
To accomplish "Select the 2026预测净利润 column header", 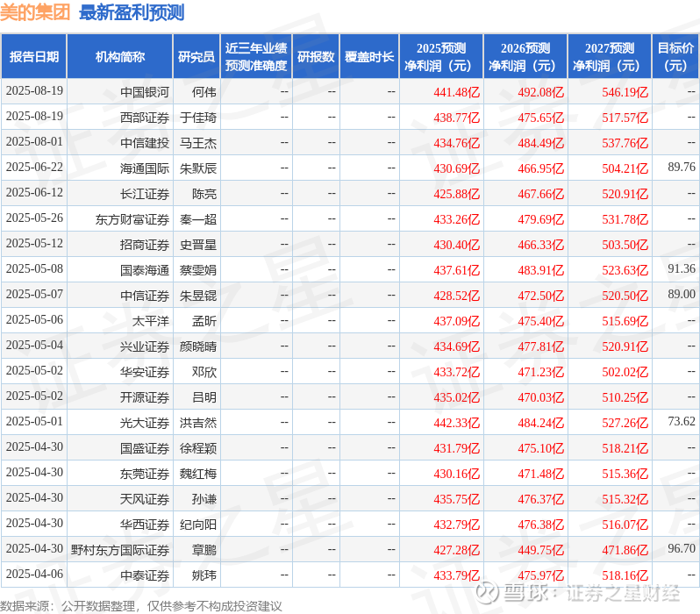I will pyautogui.click(x=525, y=57).
